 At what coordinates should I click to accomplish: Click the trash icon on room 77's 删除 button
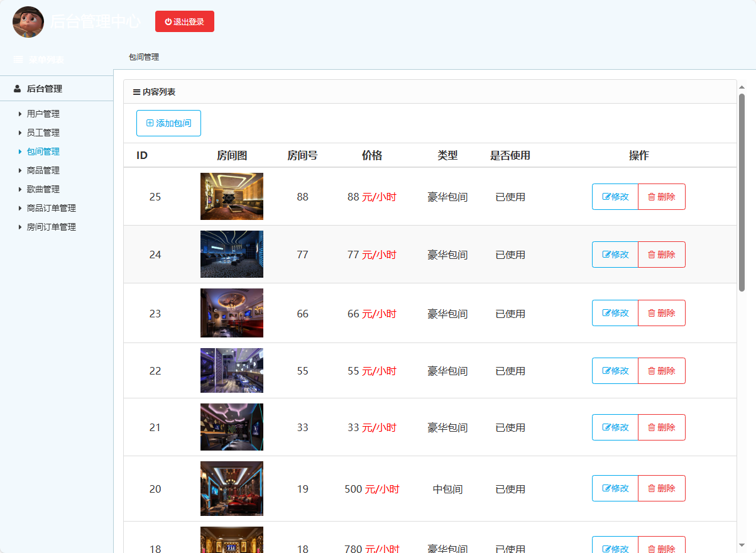[x=652, y=254]
